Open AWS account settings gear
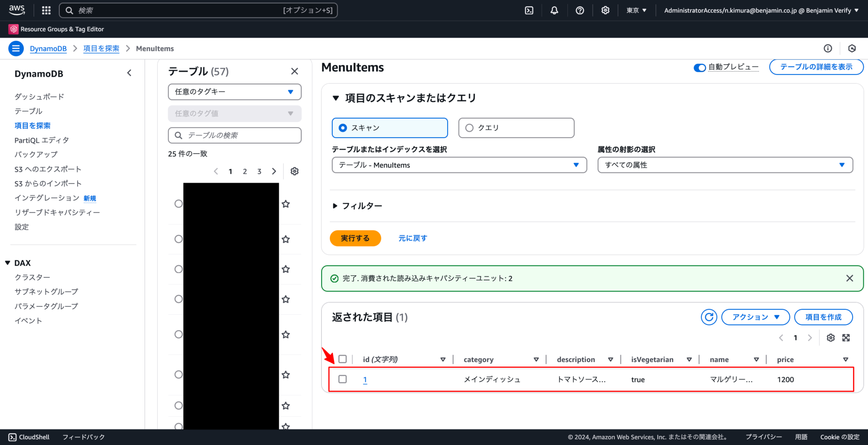The height and width of the screenshot is (445, 868). (605, 10)
